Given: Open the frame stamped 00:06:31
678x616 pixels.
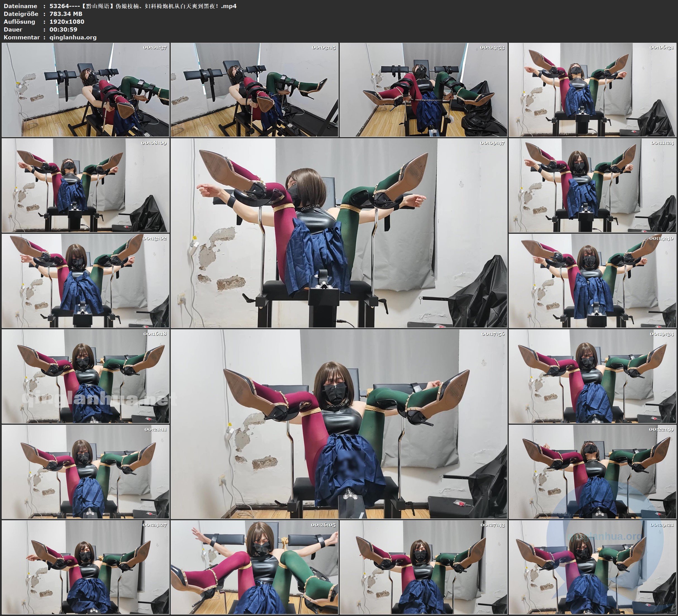Looking at the screenshot, I should coord(593,90).
